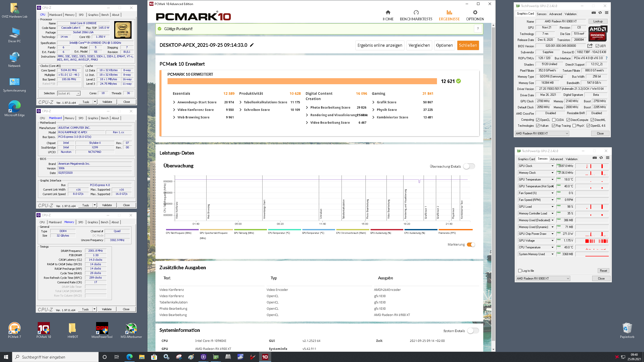Open the Windows Start menu

pyautogui.click(x=6, y=357)
